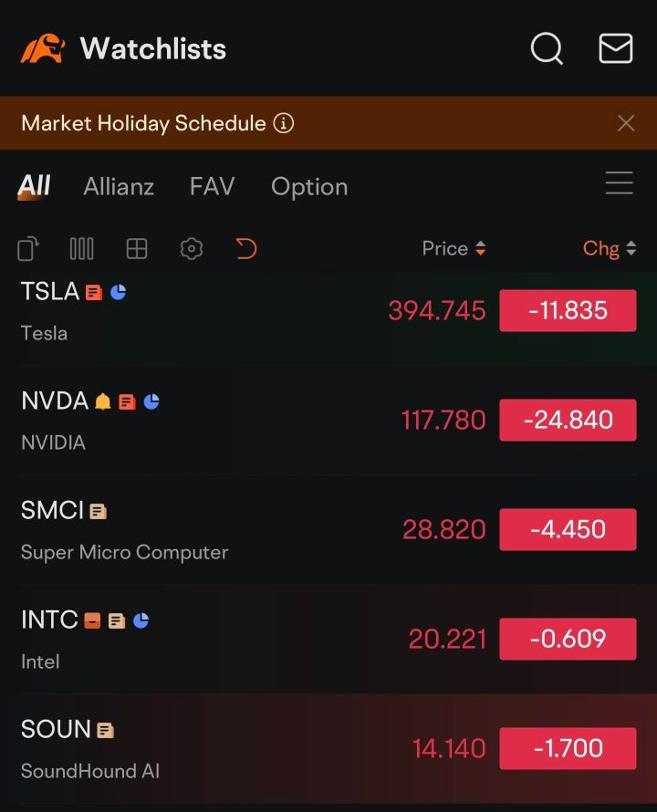The height and width of the screenshot is (812, 657).
Task: Open the search magnifier icon
Action: click(x=547, y=48)
